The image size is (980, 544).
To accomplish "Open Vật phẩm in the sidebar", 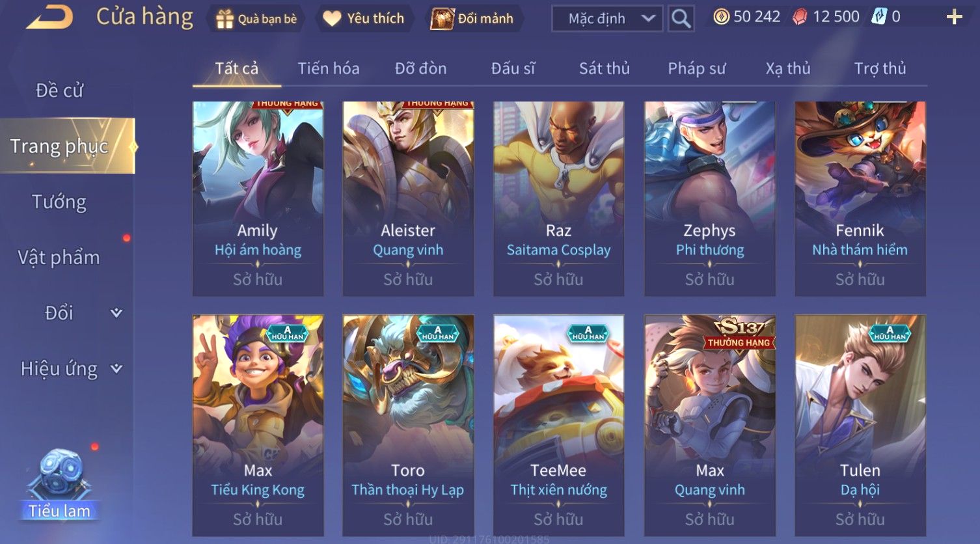I will [x=59, y=258].
